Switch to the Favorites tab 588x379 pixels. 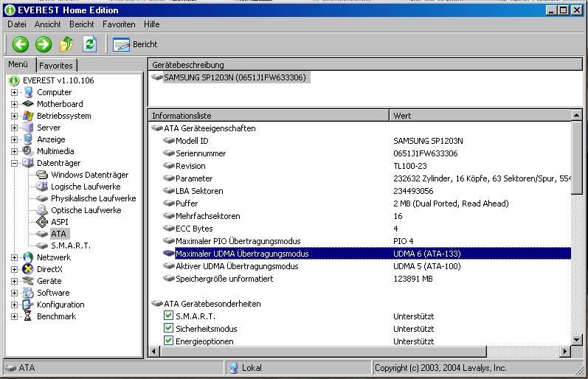coord(56,66)
